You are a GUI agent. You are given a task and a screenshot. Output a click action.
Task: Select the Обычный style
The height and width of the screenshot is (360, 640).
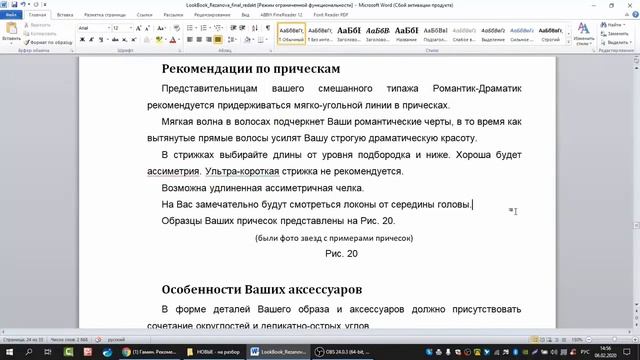(291, 33)
